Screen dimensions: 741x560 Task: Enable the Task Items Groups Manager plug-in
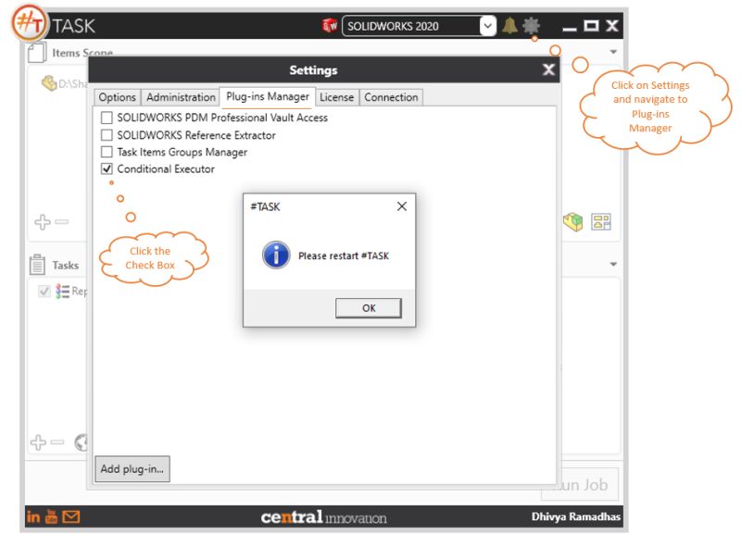(x=107, y=153)
